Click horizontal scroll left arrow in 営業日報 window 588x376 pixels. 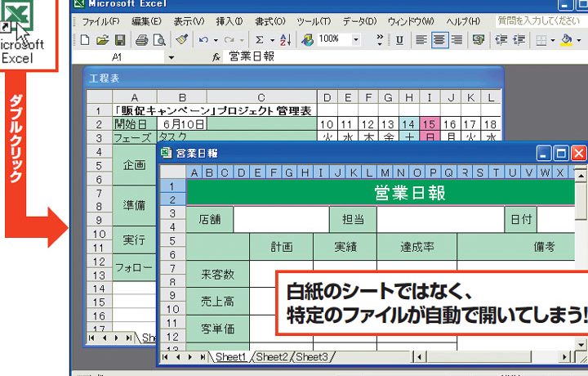point(420,357)
